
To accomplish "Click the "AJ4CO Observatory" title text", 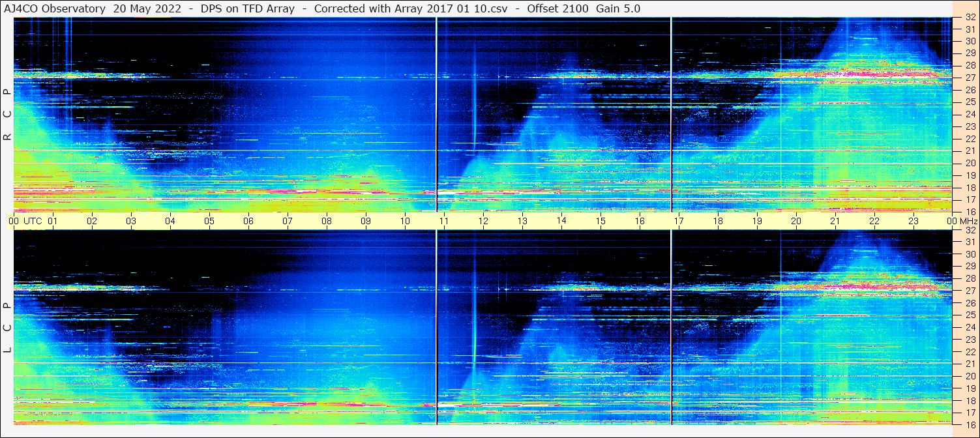I will pos(55,8).
